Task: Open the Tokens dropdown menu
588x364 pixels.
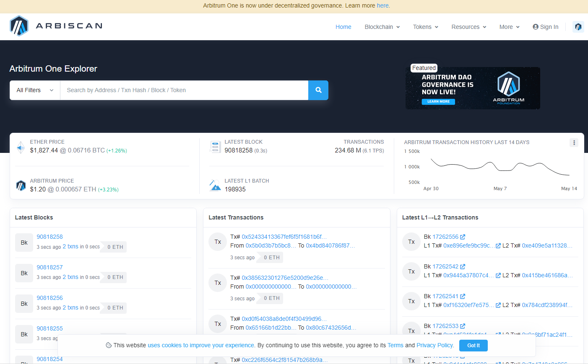Action: coord(425,27)
